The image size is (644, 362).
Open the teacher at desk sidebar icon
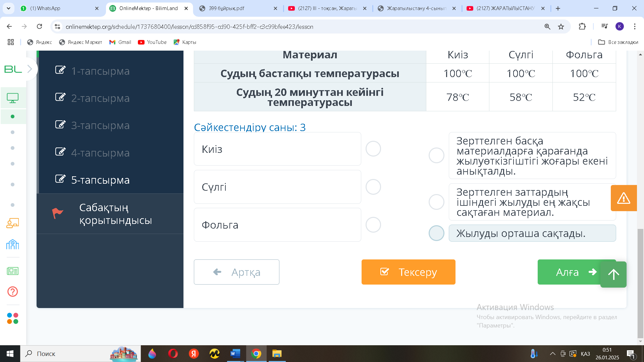point(13,223)
